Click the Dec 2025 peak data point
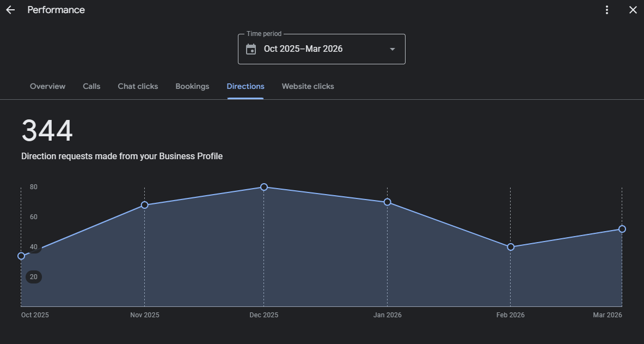 [264, 187]
